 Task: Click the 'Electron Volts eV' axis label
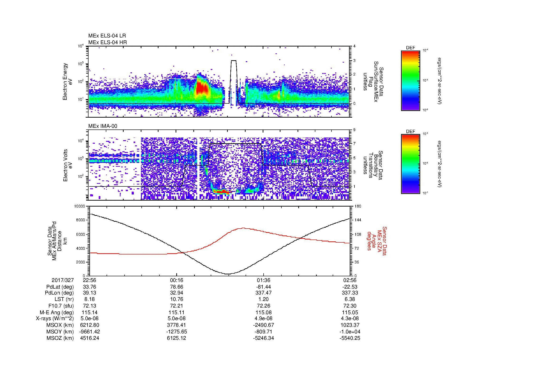point(67,166)
